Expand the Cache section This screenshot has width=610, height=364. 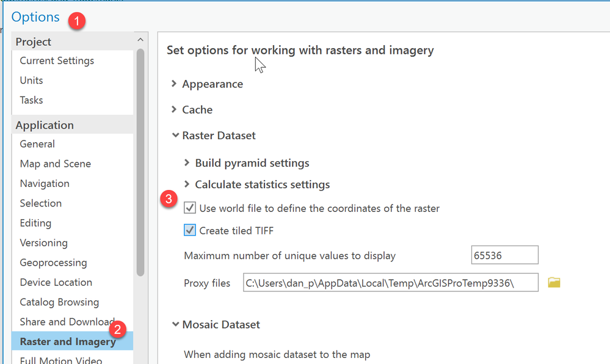175,110
